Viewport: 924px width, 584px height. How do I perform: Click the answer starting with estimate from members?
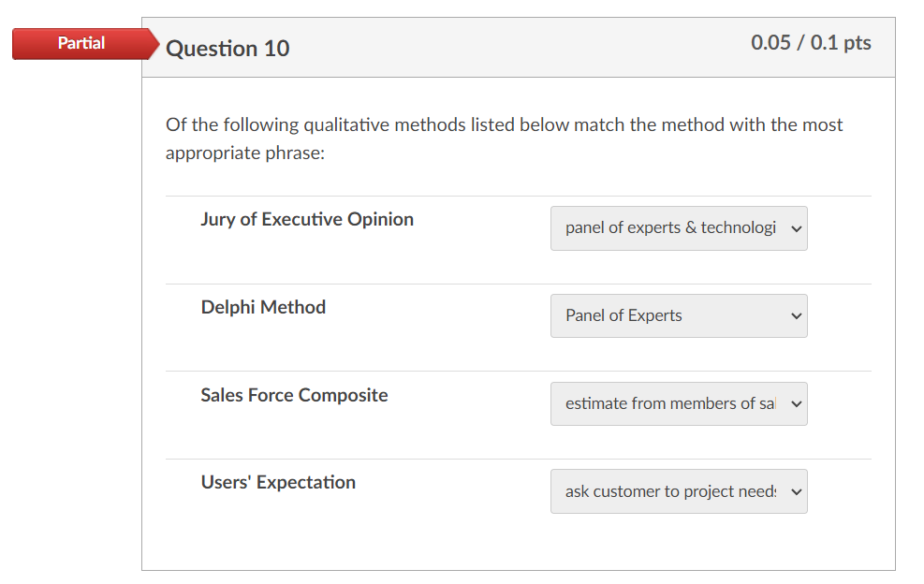point(668,403)
